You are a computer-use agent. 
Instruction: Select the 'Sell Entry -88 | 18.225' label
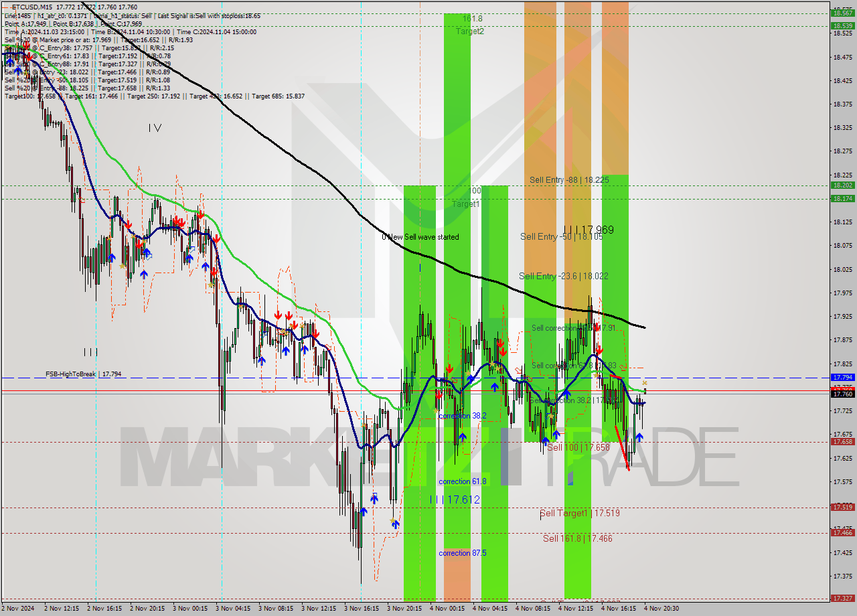point(570,179)
